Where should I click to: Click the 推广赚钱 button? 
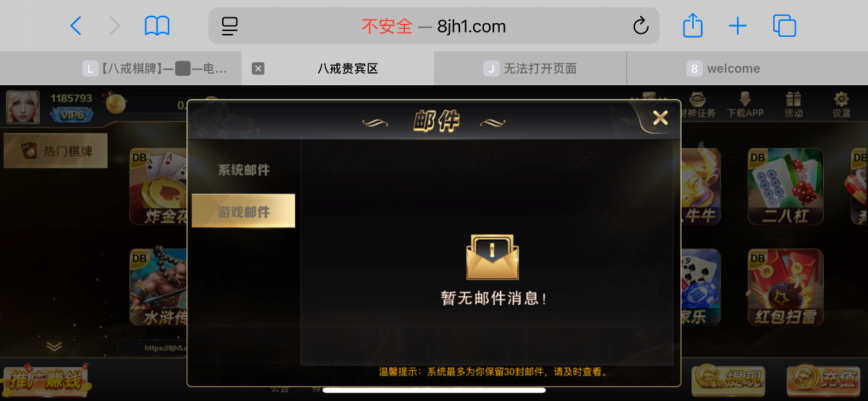click(x=45, y=380)
